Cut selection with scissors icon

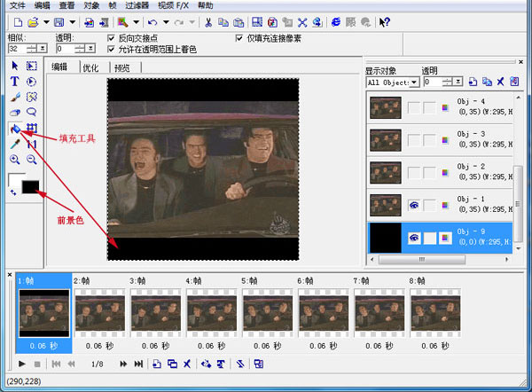(x=208, y=22)
